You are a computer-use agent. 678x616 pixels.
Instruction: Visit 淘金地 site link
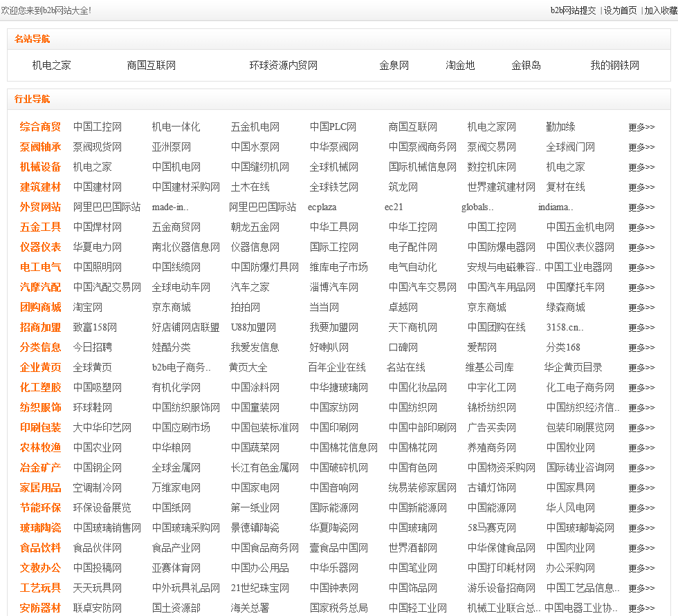(460, 65)
